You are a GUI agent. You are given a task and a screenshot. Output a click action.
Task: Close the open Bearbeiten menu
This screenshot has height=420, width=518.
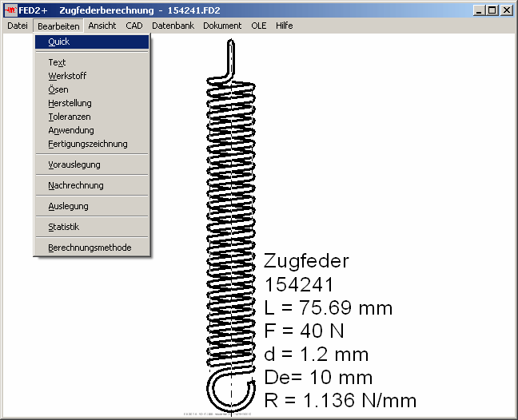click(58, 26)
